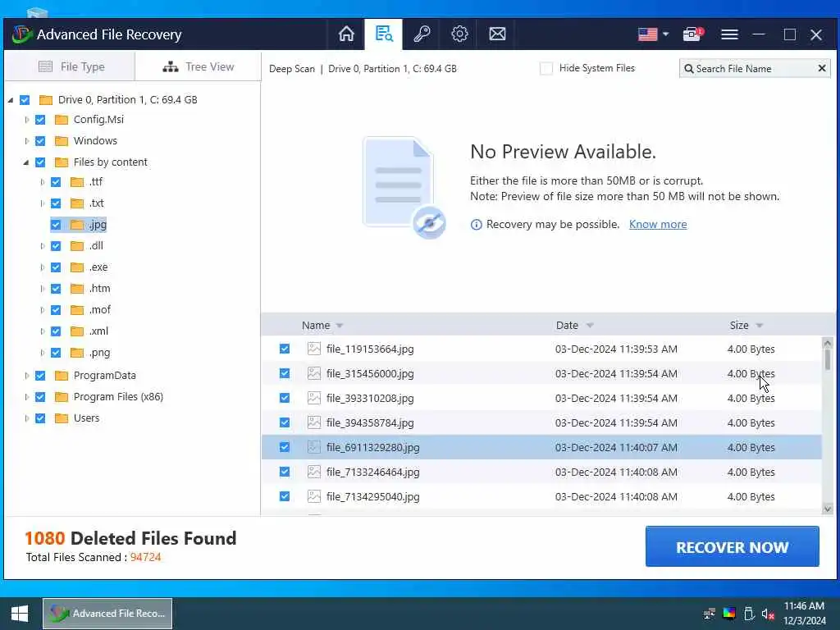Uncheck the Drive 0 Partition 1 checkbox
840x630 pixels.
(25, 99)
